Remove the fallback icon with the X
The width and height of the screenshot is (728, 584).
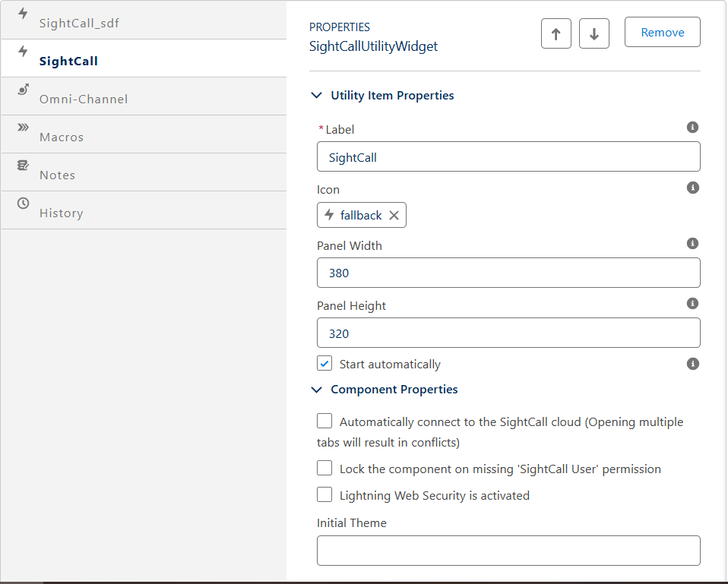point(394,215)
